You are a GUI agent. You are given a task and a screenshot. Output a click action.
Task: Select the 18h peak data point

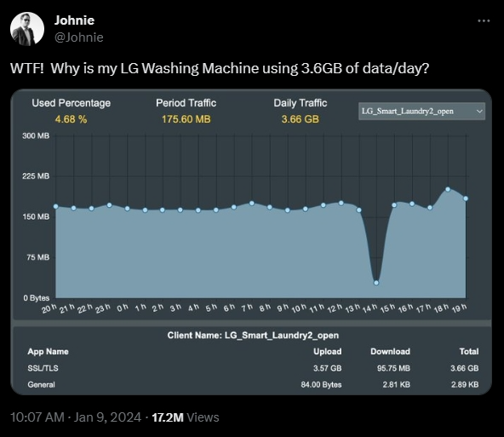tap(448, 189)
